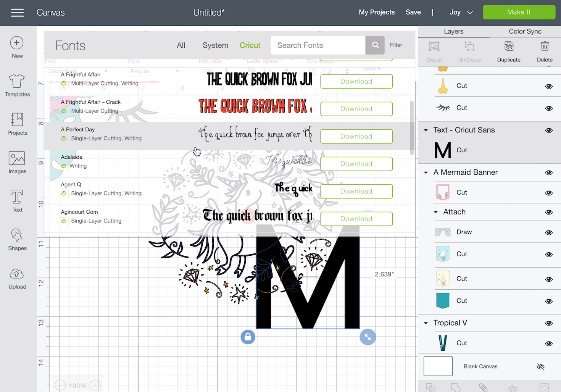
Task: Open the Cricut Sans font dropdown
Action: 77,71
